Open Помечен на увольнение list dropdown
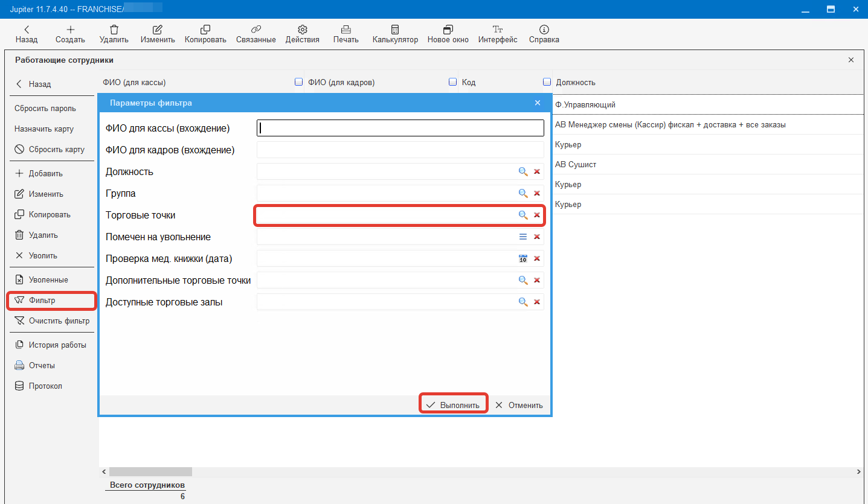This screenshot has width=868, height=504. (x=523, y=237)
